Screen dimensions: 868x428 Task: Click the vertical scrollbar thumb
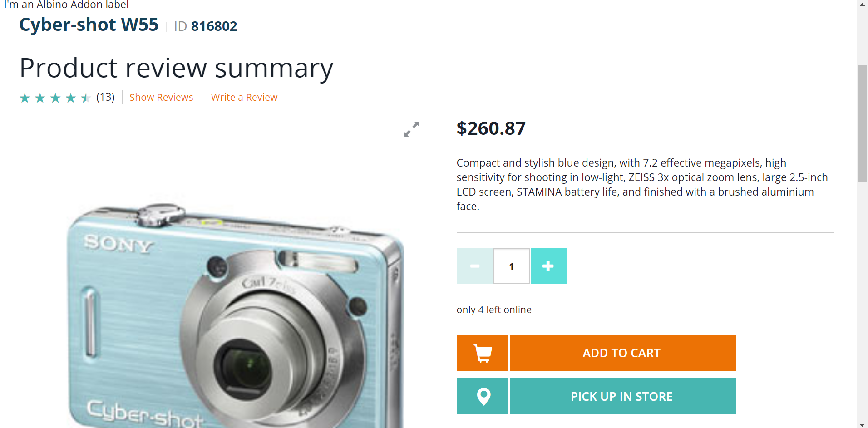(863, 123)
